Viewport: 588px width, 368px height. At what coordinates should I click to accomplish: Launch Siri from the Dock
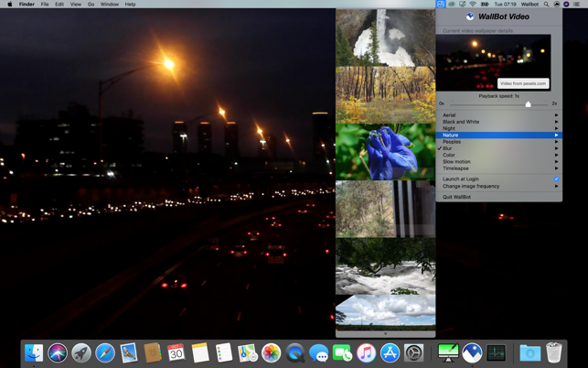tap(58, 353)
